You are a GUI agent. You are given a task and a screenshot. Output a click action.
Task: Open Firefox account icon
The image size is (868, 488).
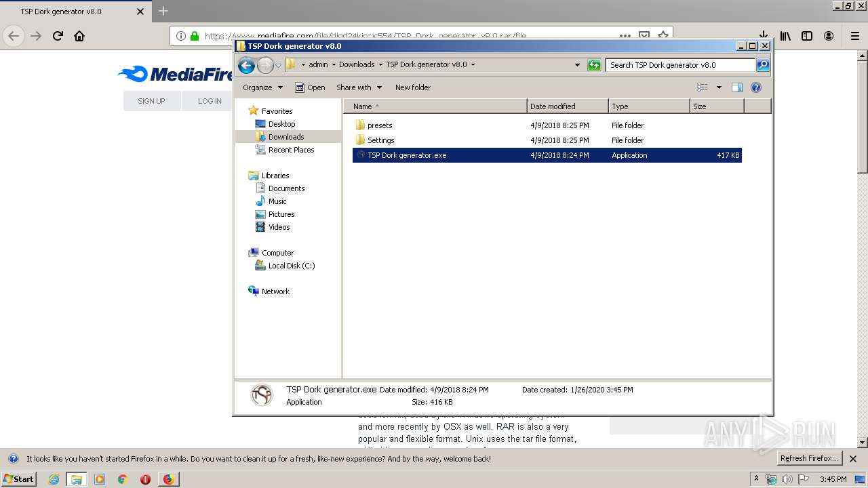[829, 36]
